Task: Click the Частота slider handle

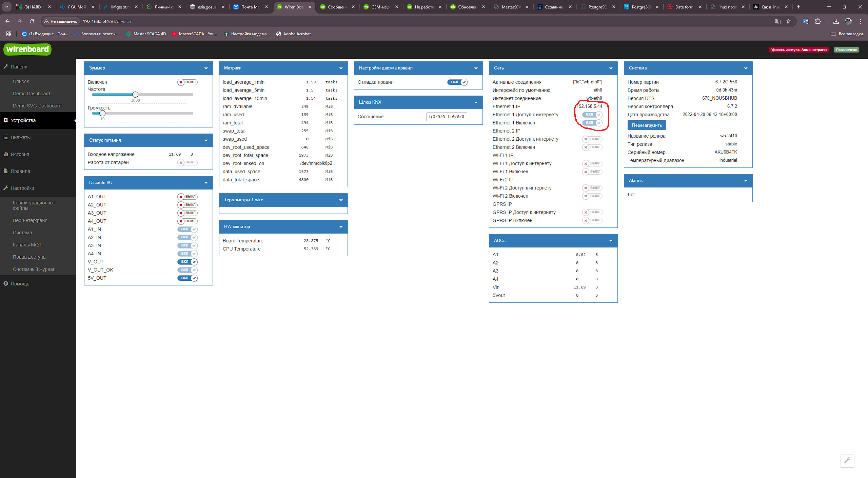Action: [135, 95]
